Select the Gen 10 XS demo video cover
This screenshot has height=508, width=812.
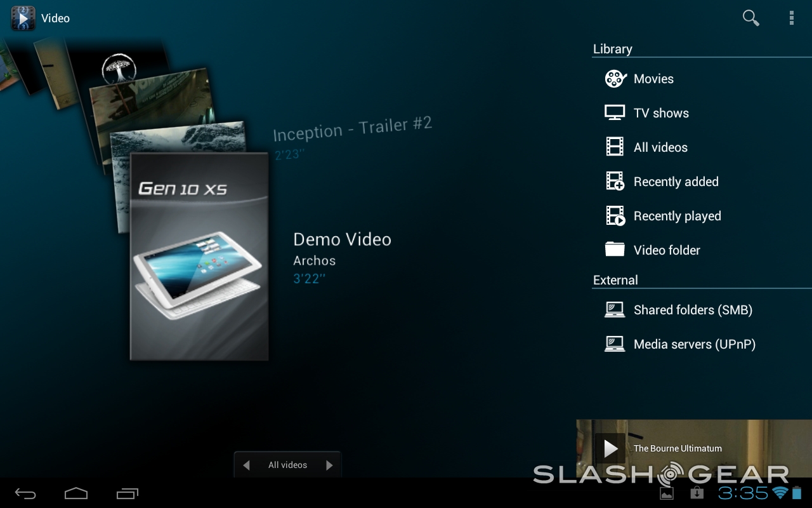click(x=199, y=257)
